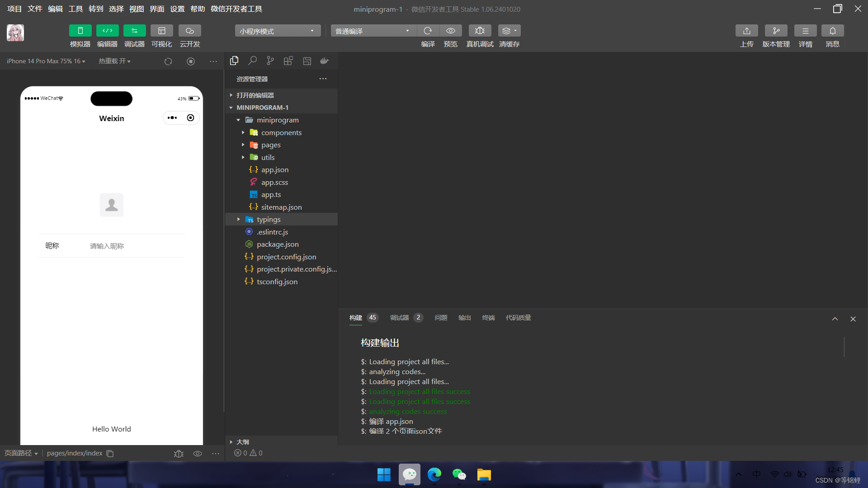Open WeChat from the Windows taskbar
This screenshot has width=868, height=488.
click(459, 474)
